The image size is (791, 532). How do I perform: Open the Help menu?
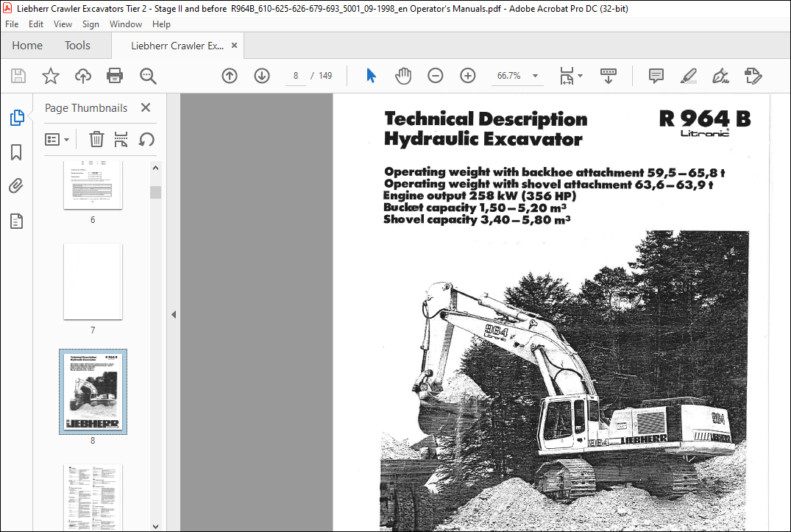[161, 24]
